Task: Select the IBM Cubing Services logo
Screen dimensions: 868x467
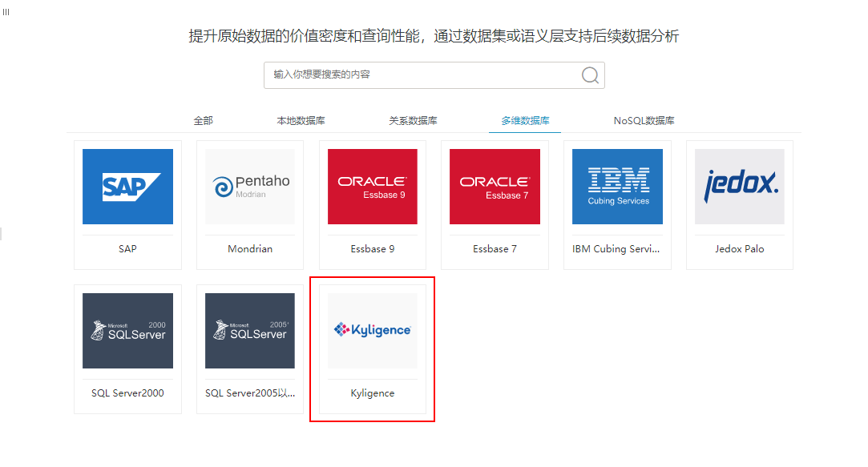Action: tap(617, 187)
